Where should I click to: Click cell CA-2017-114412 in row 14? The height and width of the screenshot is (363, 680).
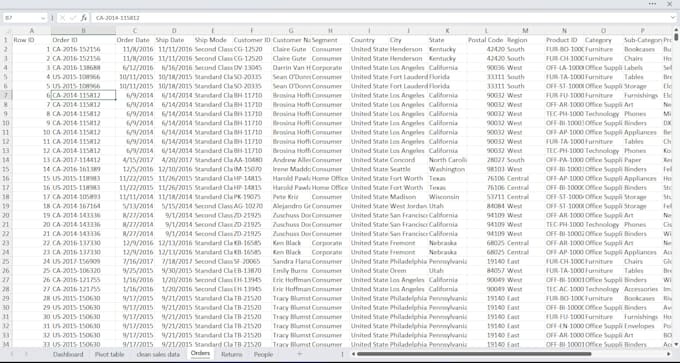point(83,160)
